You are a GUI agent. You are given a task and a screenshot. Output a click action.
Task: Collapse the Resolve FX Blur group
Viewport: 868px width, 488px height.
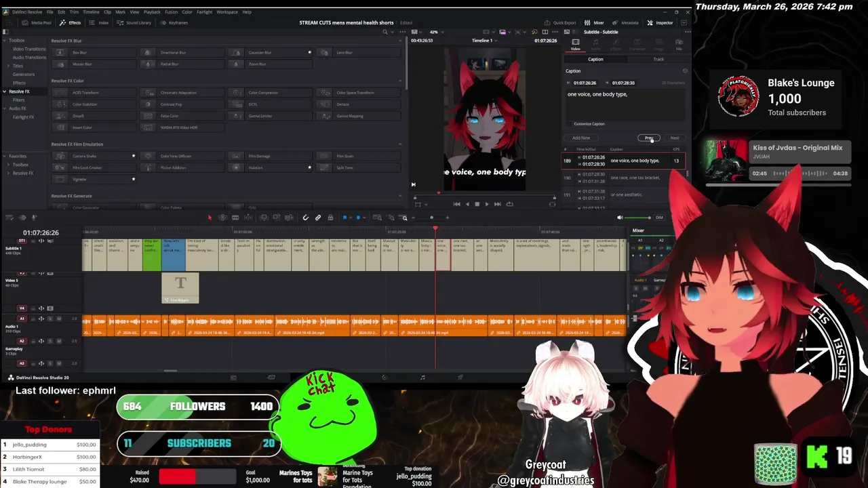tap(399, 41)
